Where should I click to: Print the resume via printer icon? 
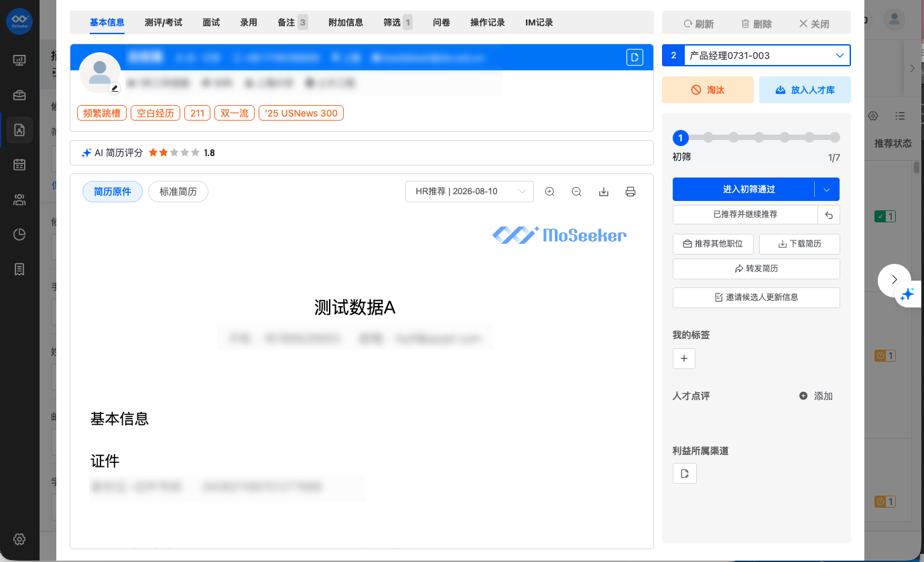point(630,192)
